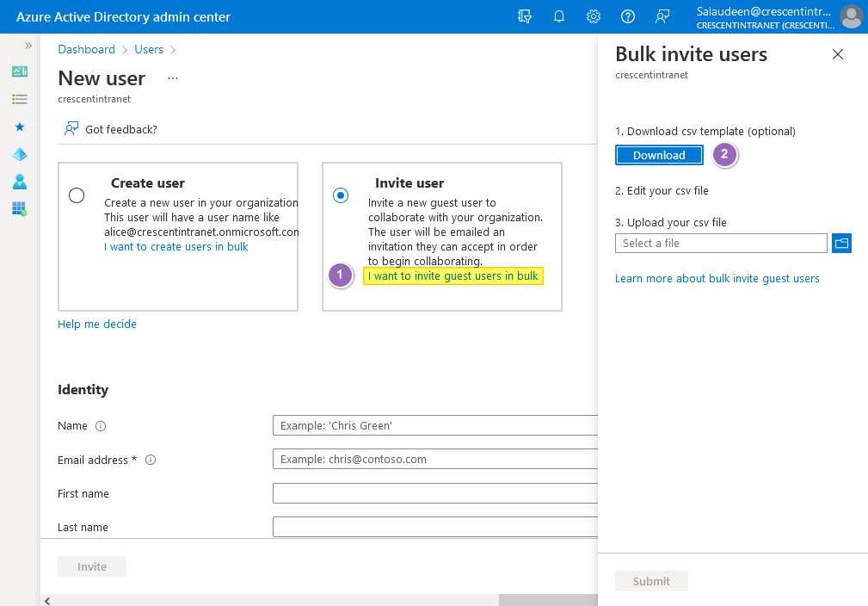Image resolution: width=868 pixels, height=606 pixels.
Task: Select the Invite user radio button
Action: (x=341, y=195)
